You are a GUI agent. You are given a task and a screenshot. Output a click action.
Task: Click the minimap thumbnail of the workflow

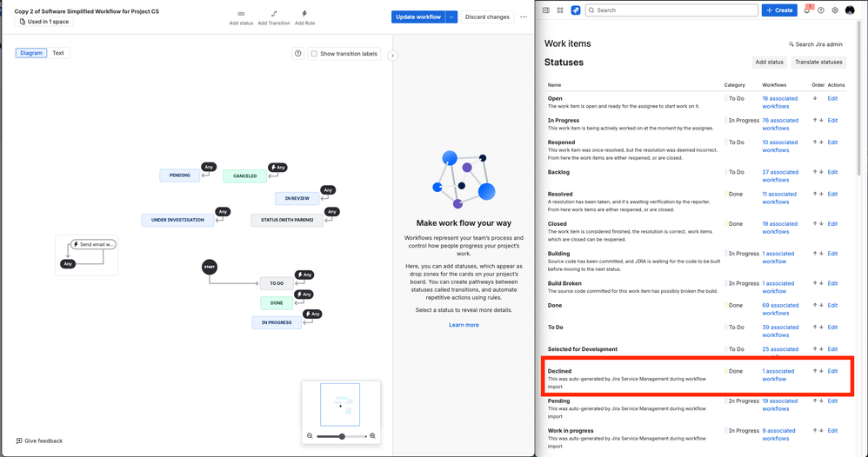pos(340,405)
